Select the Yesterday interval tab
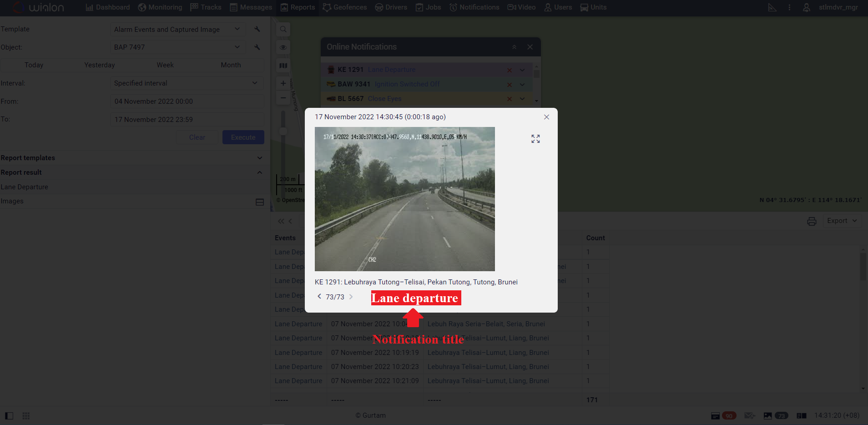The image size is (868, 425). pyautogui.click(x=99, y=65)
